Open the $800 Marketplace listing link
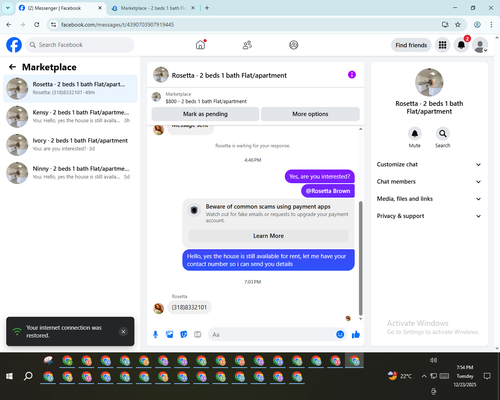The width and height of the screenshot is (500, 400). (206, 101)
